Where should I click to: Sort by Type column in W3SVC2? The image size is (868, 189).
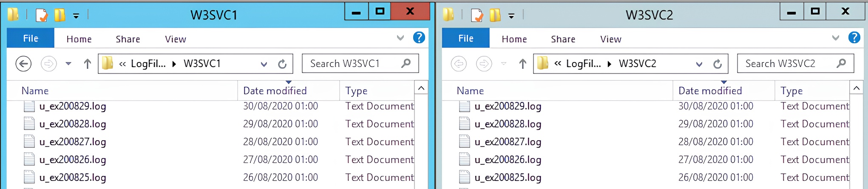point(812,90)
